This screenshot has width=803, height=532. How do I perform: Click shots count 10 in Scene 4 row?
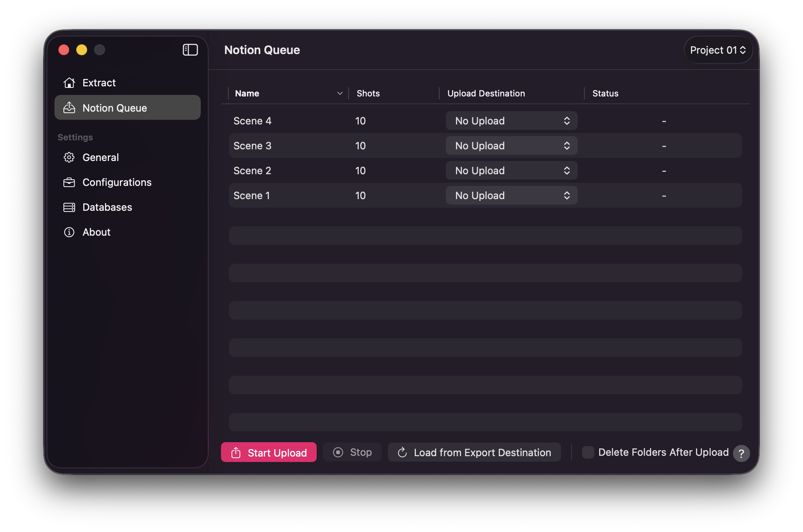click(x=360, y=121)
